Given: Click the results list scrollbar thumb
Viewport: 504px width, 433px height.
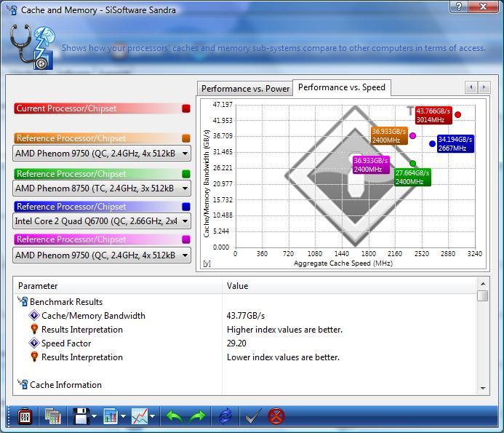Looking at the screenshot, I should coord(483,295).
